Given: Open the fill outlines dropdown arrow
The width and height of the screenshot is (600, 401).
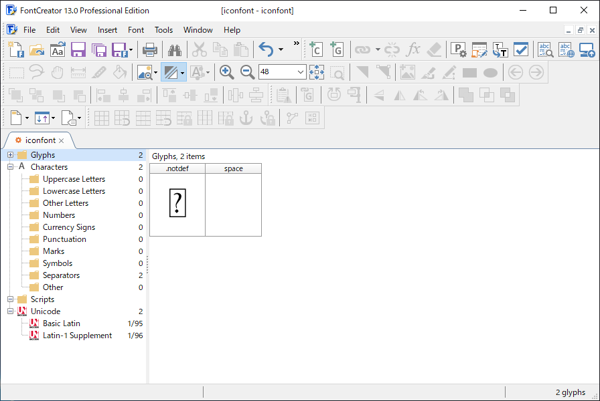Looking at the screenshot, I should (183, 72).
